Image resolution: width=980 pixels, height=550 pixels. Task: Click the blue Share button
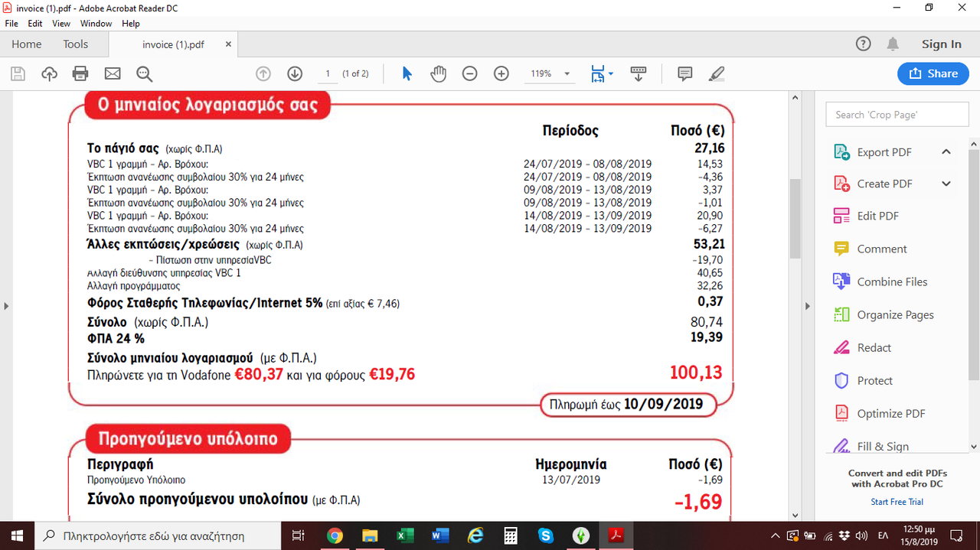tap(933, 73)
